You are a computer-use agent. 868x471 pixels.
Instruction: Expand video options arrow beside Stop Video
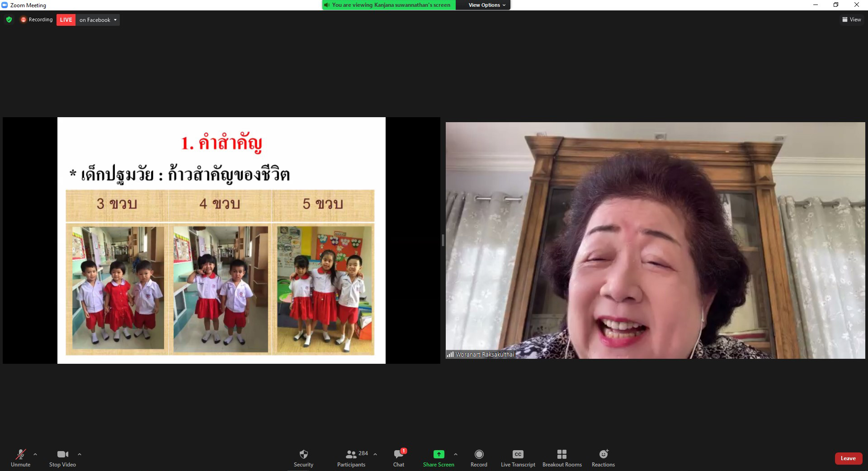(80, 454)
